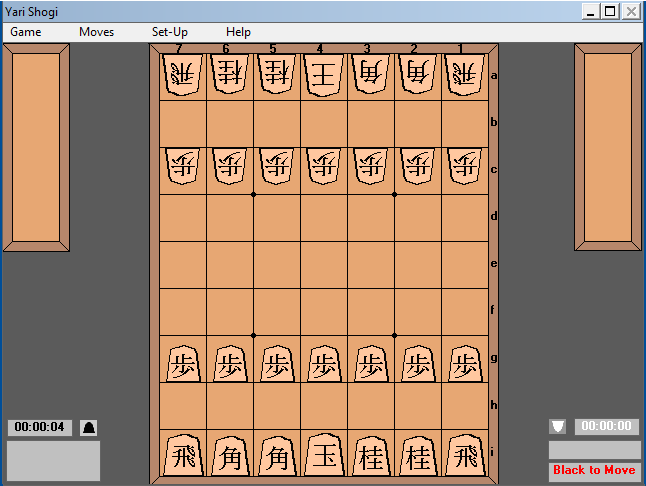
Task: Click the 00:00:00 timer display
Action: click(606, 427)
